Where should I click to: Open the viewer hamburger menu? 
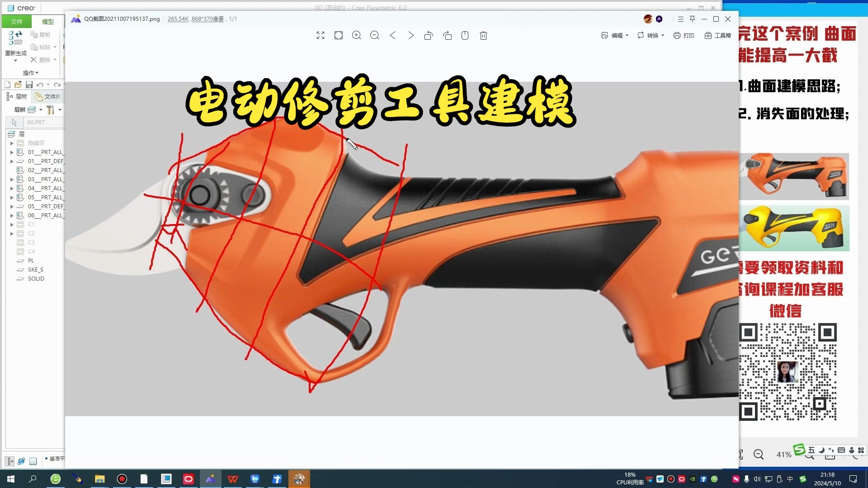click(x=680, y=19)
